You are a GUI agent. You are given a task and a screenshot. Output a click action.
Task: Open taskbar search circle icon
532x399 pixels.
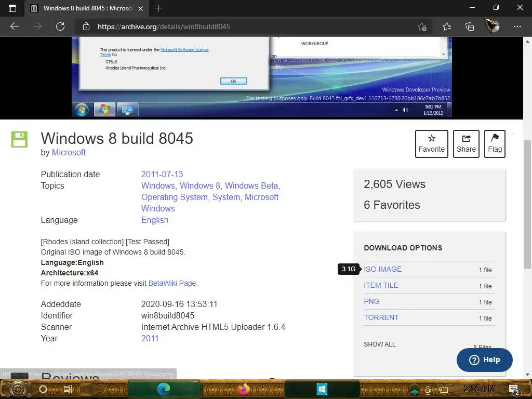click(43, 389)
